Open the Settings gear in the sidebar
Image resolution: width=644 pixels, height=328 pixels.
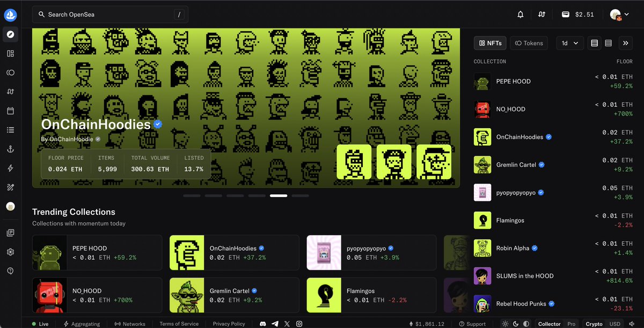pyautogui.click(x=10, y=252)
